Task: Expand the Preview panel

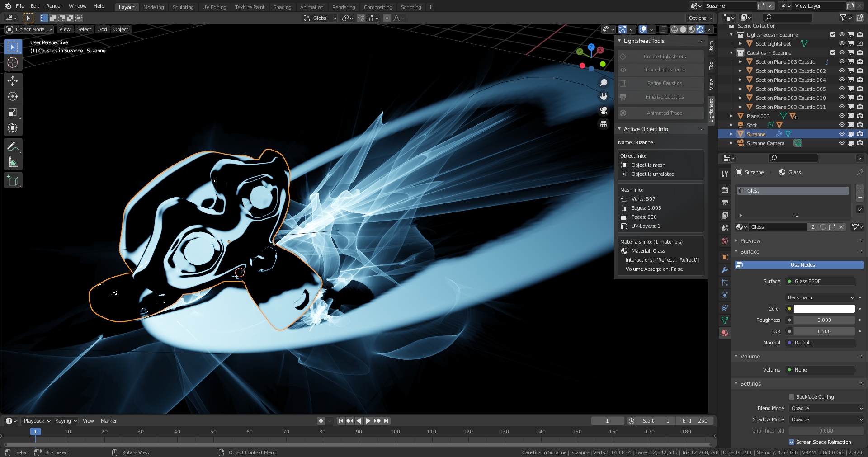Action: [x=736, y=240]
